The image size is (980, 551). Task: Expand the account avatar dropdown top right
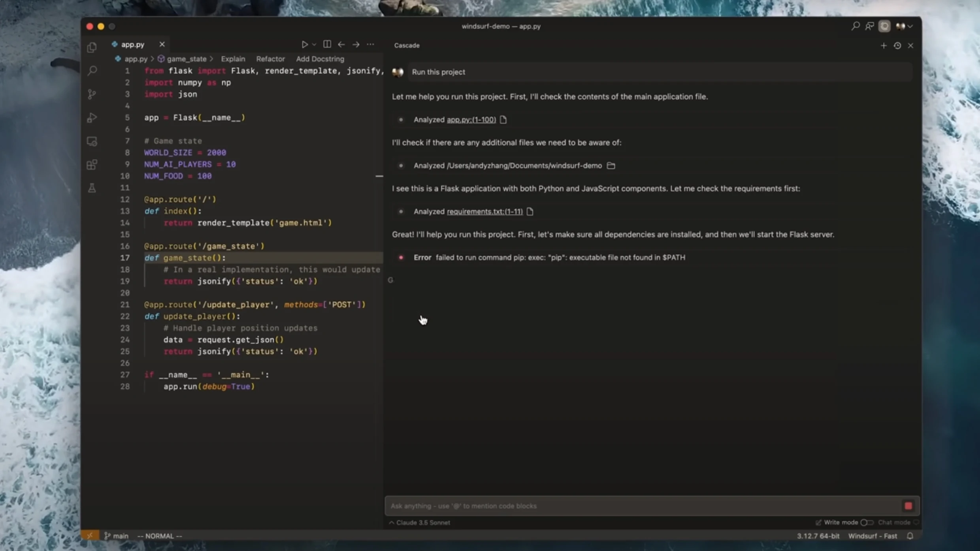click(905, 26)
